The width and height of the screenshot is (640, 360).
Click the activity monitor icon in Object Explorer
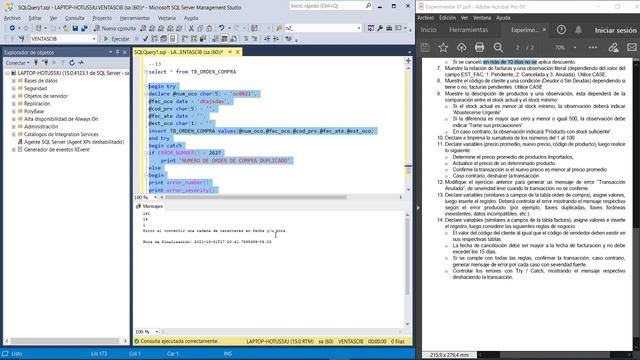coord(81,63)
